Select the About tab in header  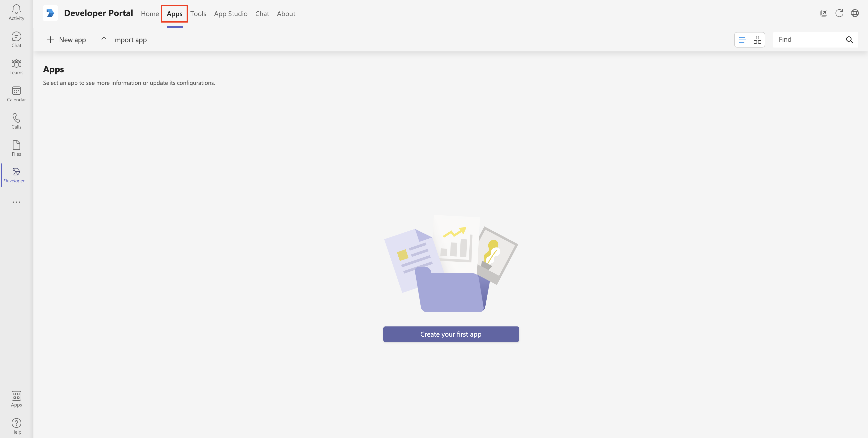(286, 13)
